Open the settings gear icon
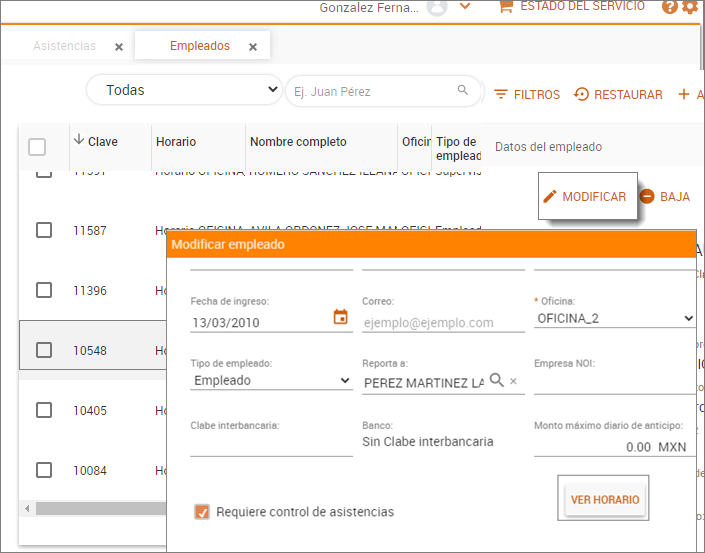The image size is (705, 553). (x=690, y=7)
